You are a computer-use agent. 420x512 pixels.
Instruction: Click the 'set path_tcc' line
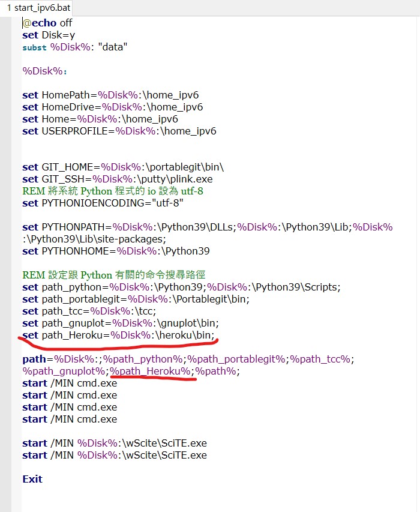click(x=89, y=311)
